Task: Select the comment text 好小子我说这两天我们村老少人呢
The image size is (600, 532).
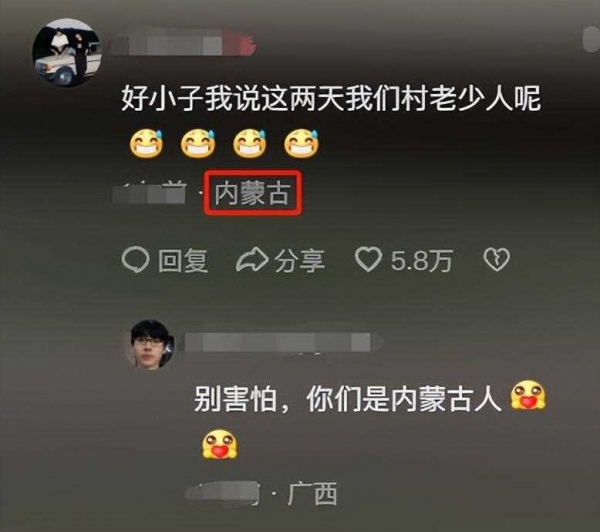Action: click(x=331, y=99)
